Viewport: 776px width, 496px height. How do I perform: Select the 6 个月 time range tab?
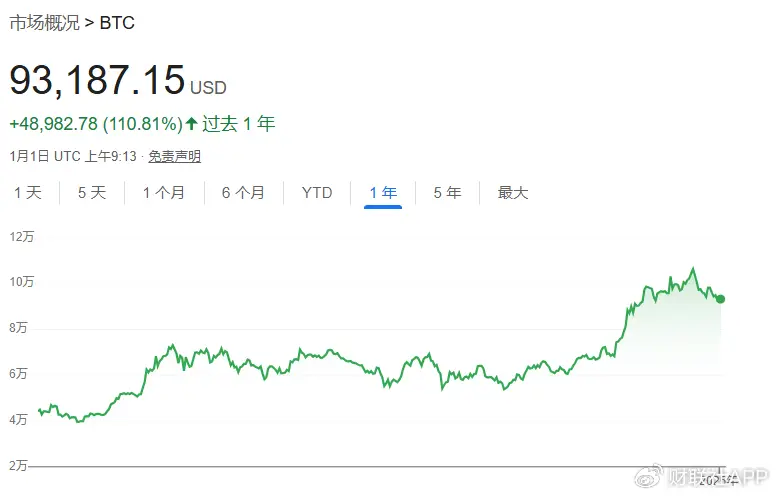[243, 193]
